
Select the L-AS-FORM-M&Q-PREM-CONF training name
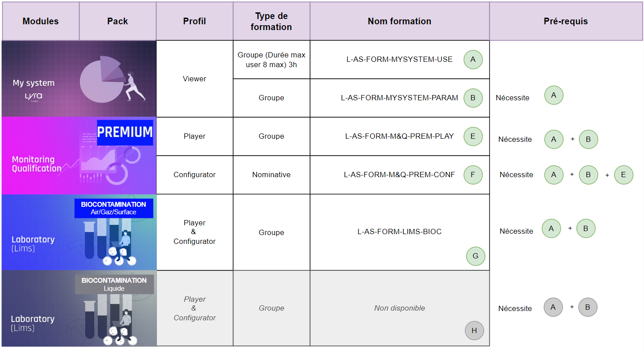tap(400, 175)
